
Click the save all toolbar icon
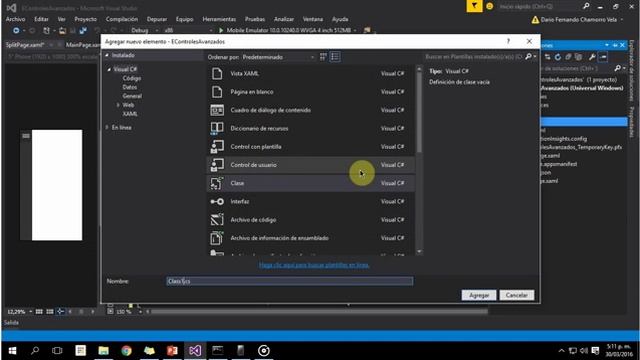[83, 31]
